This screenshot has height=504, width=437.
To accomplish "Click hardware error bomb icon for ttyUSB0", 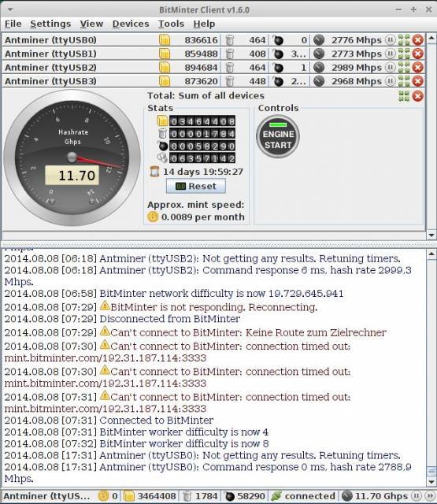I will [278, 40].
